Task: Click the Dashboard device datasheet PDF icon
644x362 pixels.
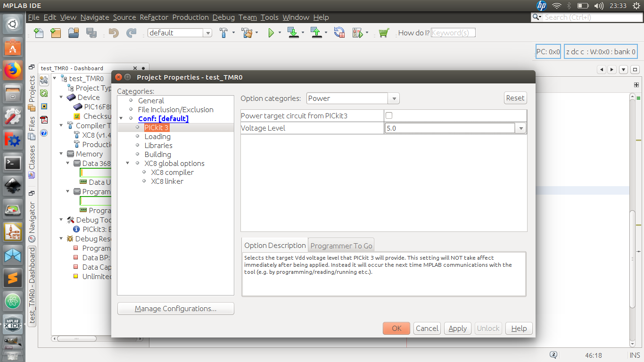Action: point(44,120)
